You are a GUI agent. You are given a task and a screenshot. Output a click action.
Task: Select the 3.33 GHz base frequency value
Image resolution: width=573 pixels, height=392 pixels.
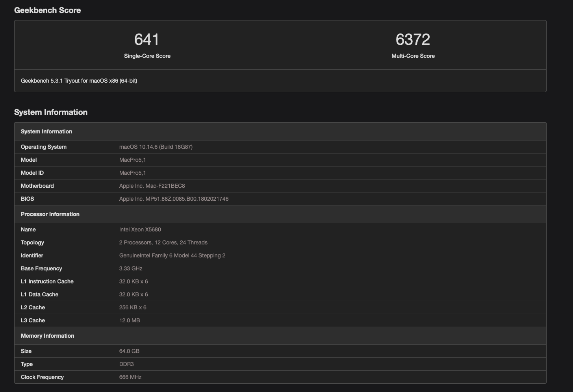[x=131, y=268]
